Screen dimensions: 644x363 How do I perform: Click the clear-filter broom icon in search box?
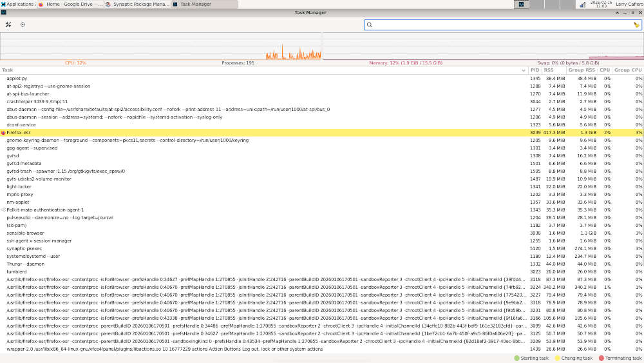[x=636, y=25]
